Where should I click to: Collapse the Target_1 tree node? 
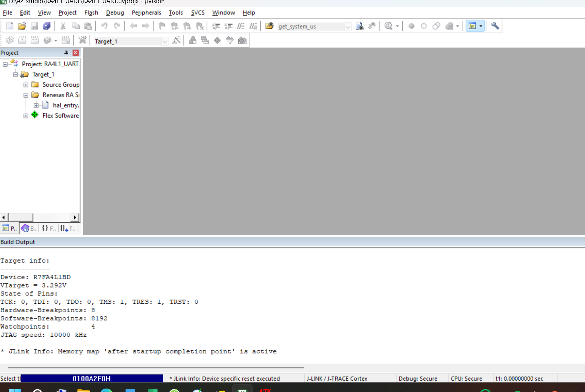coord(15,75)
